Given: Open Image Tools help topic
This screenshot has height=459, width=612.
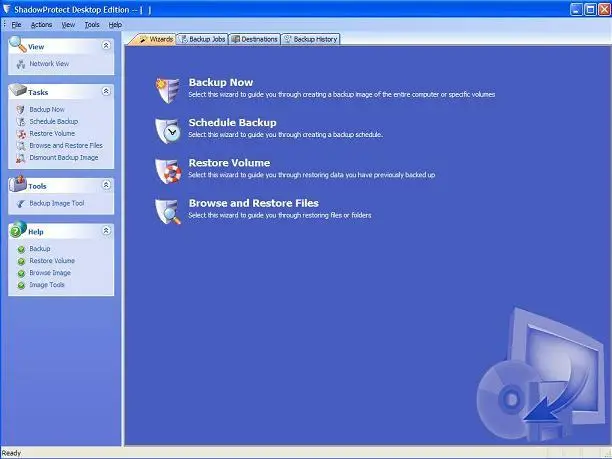Looking at the screenshot, I should click(47, 285).
